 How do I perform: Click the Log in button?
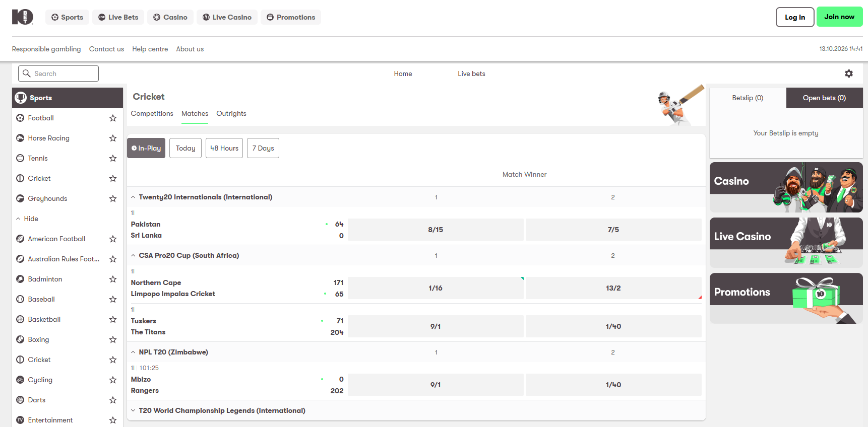pos(795,17)
